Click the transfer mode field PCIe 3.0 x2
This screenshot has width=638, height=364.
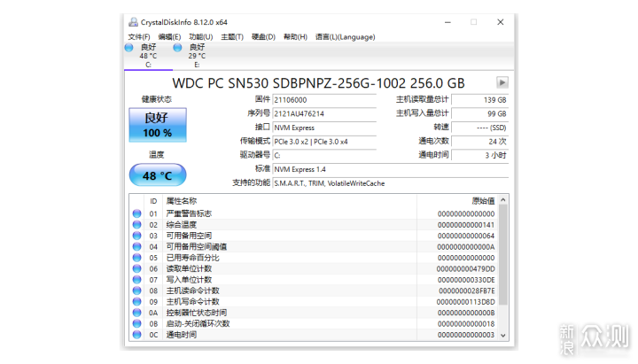[x=324, y=142]
